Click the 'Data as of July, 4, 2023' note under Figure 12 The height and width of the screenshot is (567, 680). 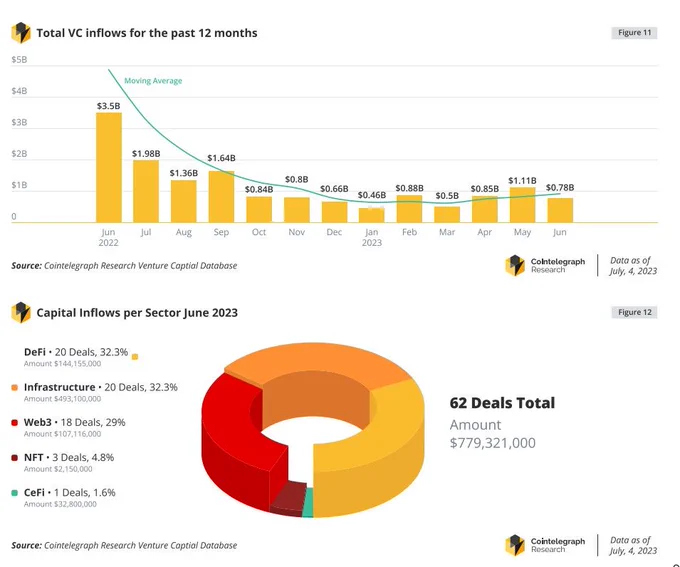click(x=633, y=545)
